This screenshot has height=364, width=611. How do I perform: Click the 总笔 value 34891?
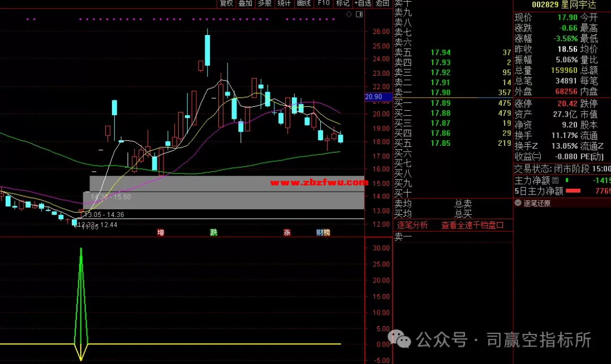(x=566, y=81)
